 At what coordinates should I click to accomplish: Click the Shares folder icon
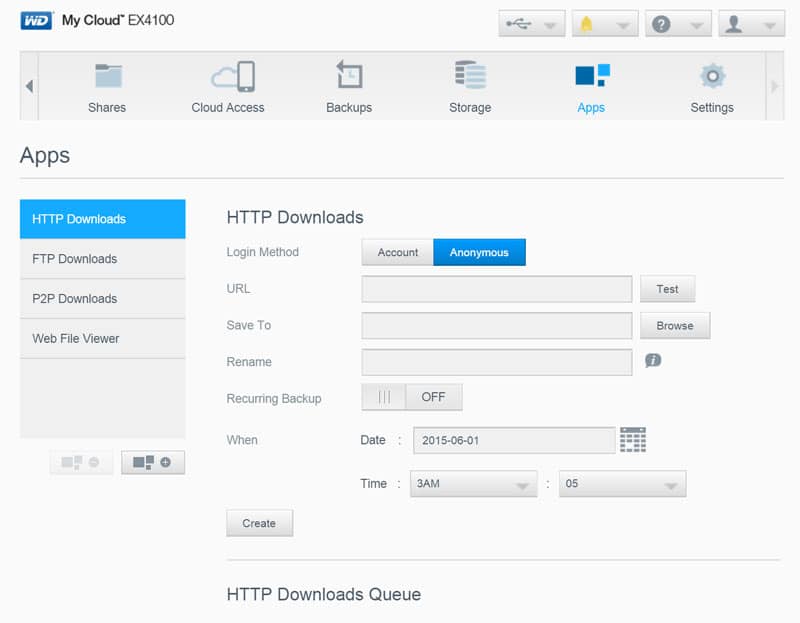108,76
